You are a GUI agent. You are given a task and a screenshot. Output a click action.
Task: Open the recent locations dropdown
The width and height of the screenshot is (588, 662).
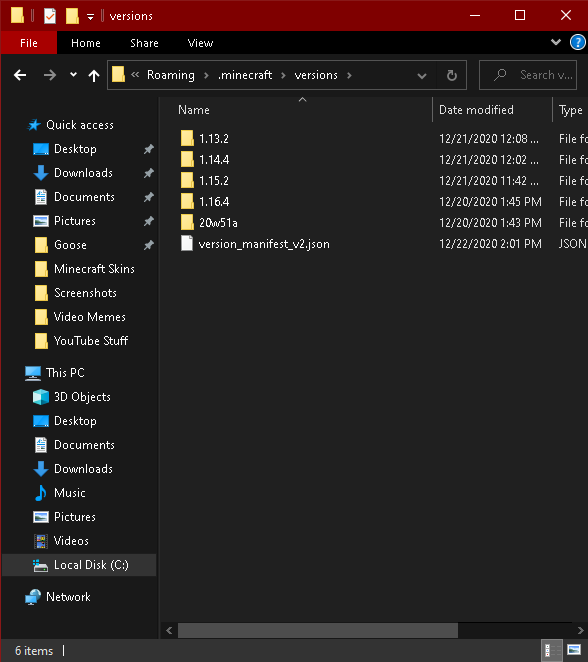click(73, 75)
